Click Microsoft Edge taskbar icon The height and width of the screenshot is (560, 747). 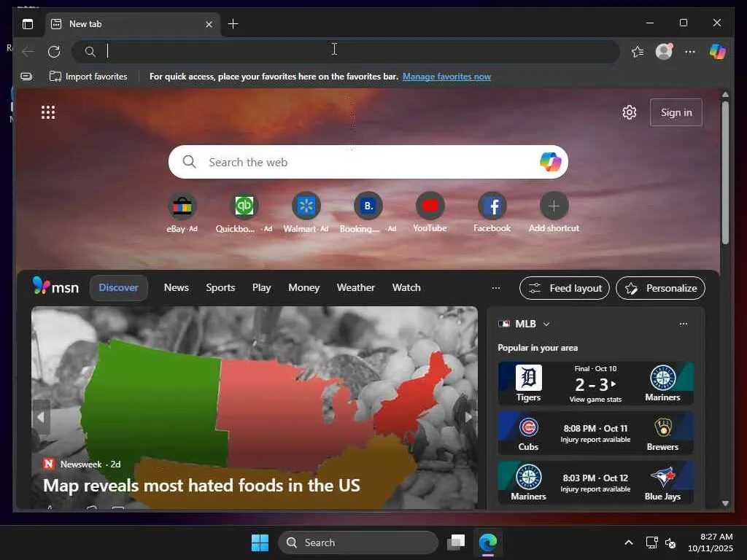click(488, 542)
